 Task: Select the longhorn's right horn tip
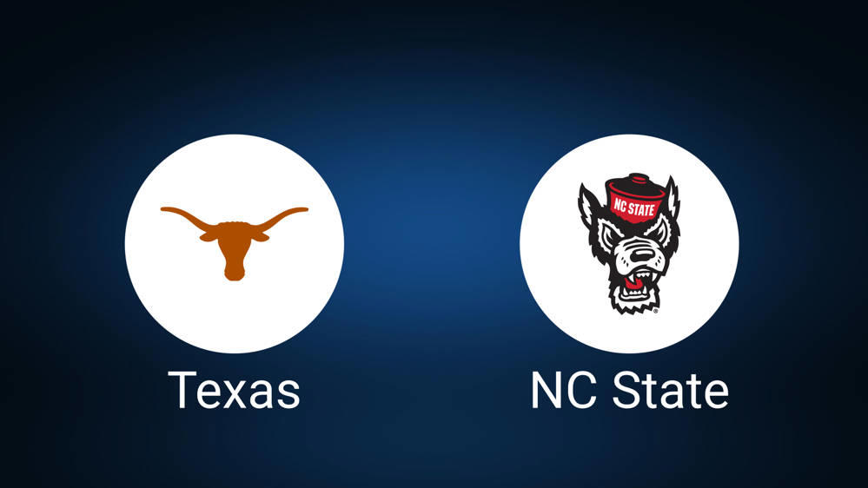click(302, 210)
